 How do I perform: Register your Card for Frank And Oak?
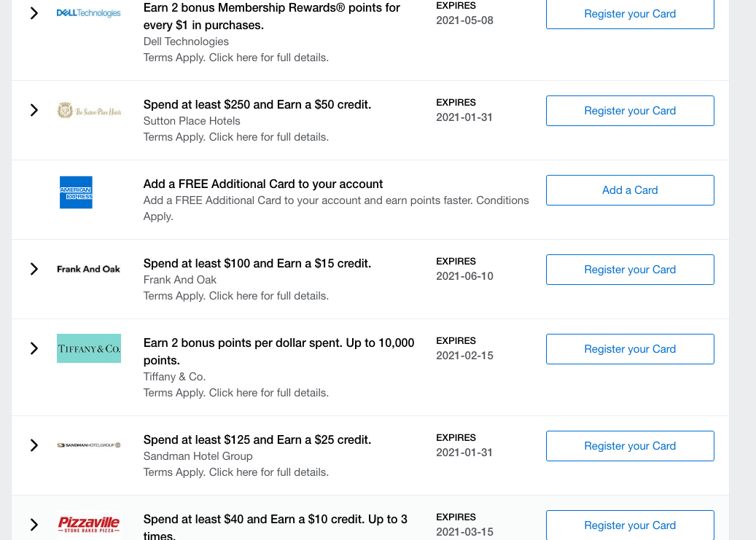click(630, 270)
